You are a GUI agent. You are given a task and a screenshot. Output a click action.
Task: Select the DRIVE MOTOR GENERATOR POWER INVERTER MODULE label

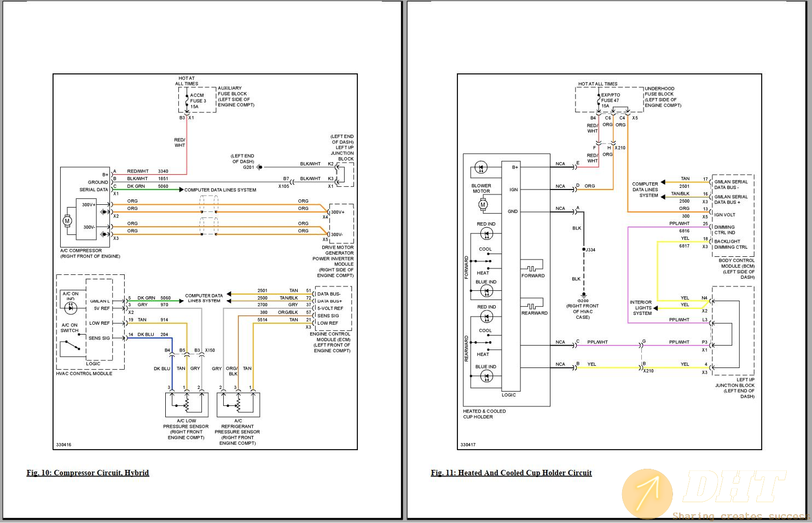point(333,261)
